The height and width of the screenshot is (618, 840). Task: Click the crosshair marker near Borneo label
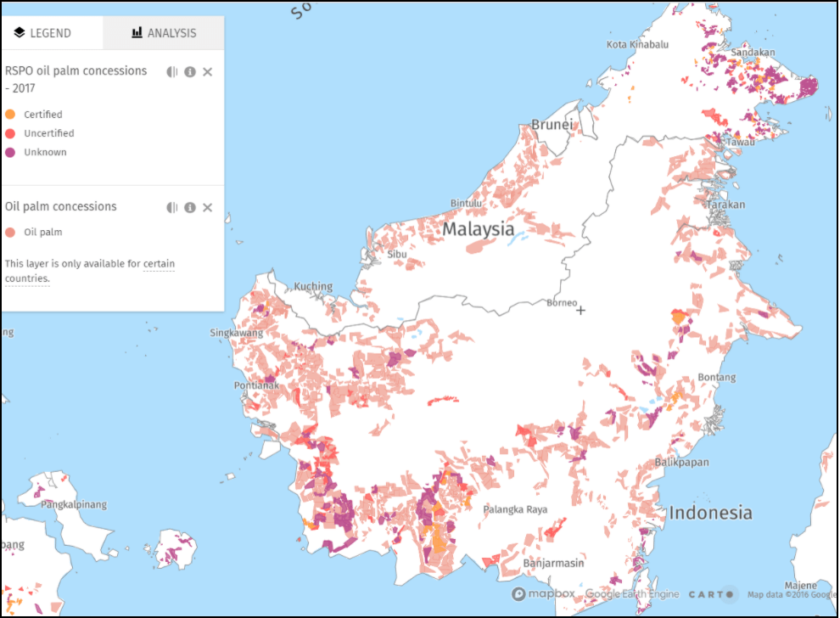coord(581,311)
